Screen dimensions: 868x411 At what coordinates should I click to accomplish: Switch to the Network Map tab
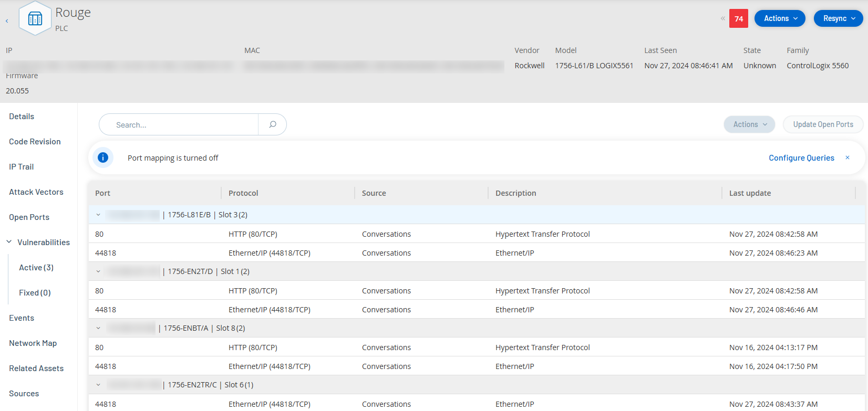33,343
